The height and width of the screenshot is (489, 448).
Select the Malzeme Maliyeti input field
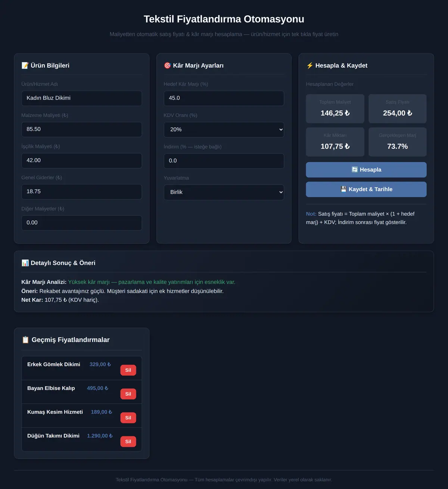pos(82,130)
